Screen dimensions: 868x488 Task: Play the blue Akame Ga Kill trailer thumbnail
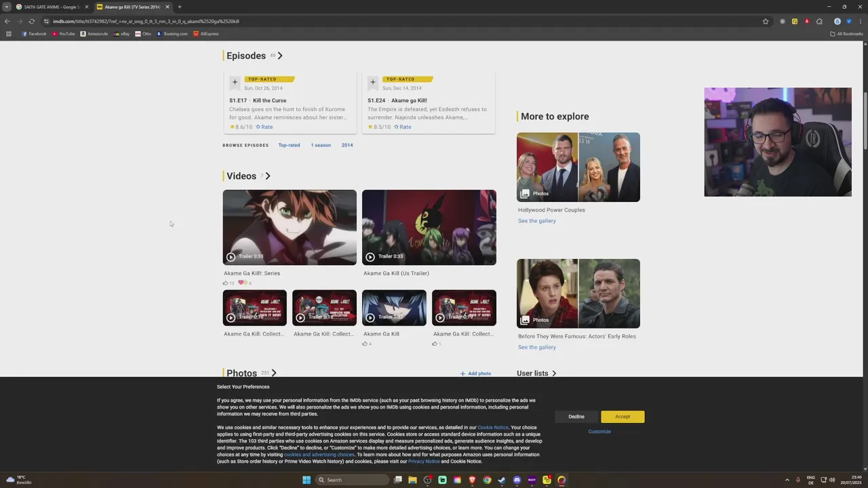click(394, 308)
